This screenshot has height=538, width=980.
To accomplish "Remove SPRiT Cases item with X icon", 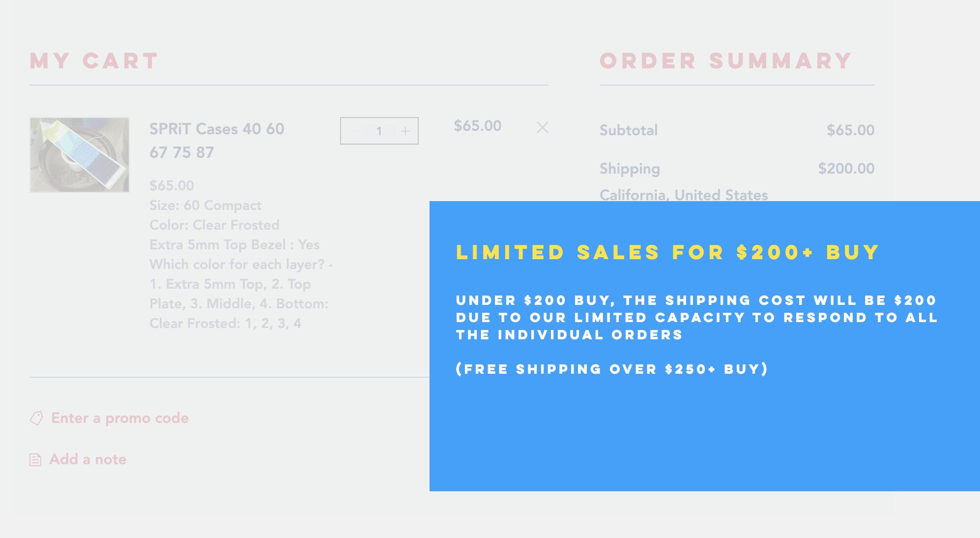I will pyautogui.click(x=542, y=127).
